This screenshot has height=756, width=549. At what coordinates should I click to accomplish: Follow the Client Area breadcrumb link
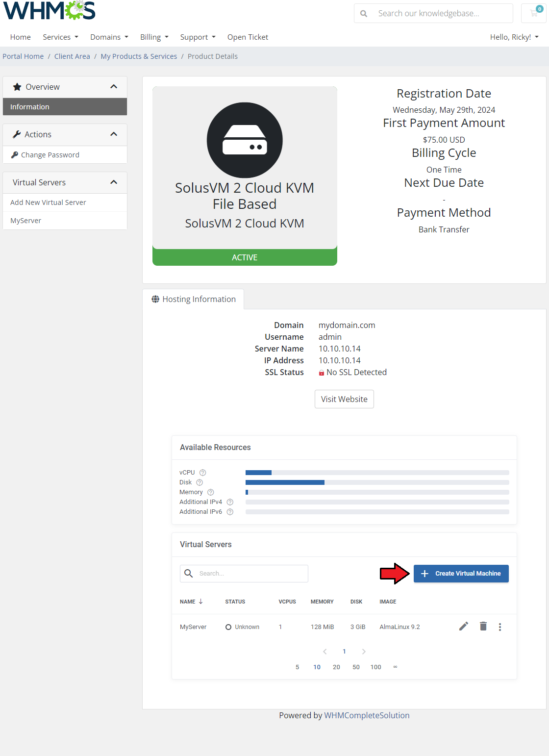tap(72, 56)
